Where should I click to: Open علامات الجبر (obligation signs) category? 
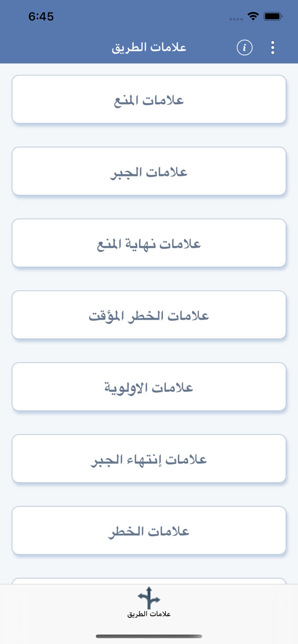tap(149, 171)
